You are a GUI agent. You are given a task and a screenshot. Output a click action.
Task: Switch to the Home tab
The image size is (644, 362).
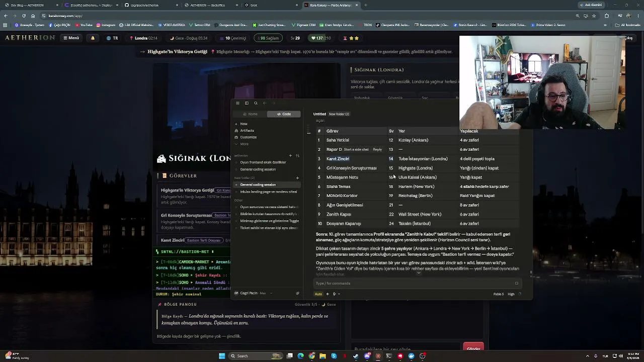pyautogui.click(x=251, y=114)
